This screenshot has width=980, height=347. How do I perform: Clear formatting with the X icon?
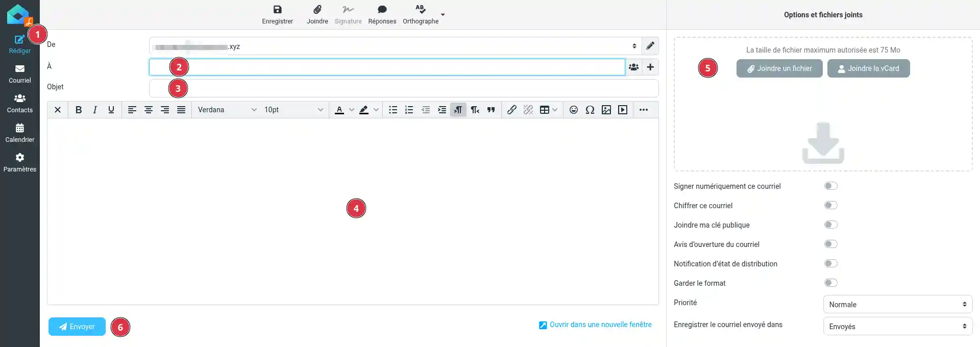click(x=58, y=110)
